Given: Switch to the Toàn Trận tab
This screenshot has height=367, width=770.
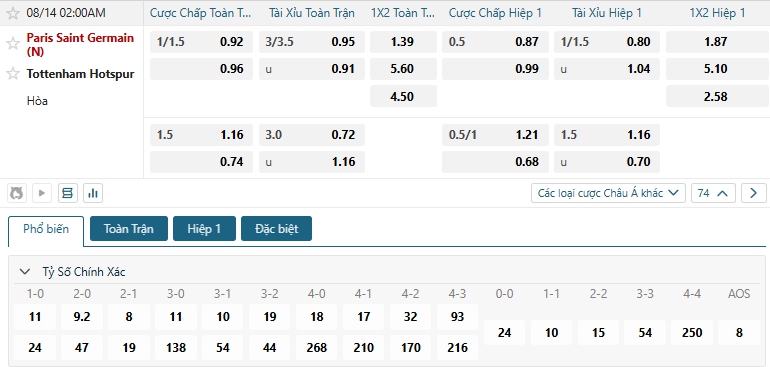Looking at the screenshot, I should pyautogui.click(x=129, y=228).
